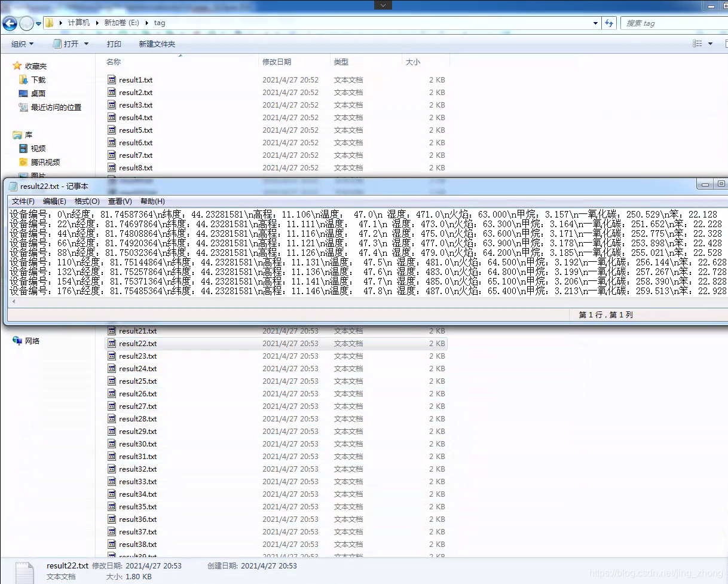
Task: Click 新建文件夹 in the toolbar
Action: coord(157,44)
